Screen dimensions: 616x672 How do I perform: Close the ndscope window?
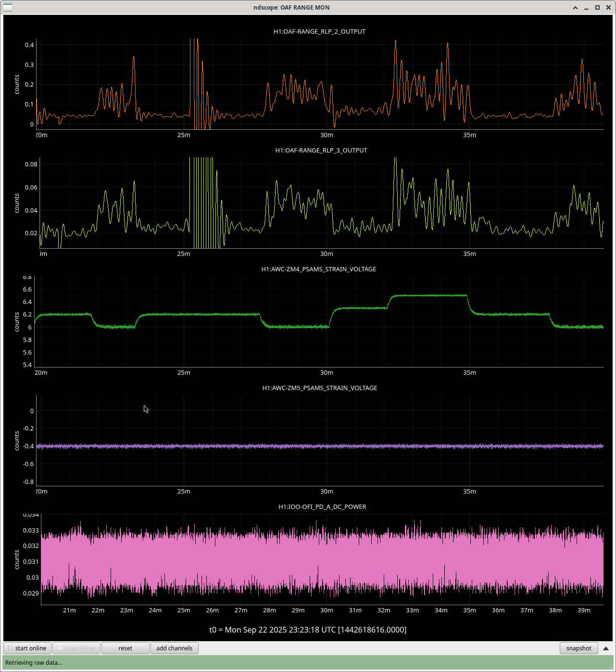pos(608,7)
